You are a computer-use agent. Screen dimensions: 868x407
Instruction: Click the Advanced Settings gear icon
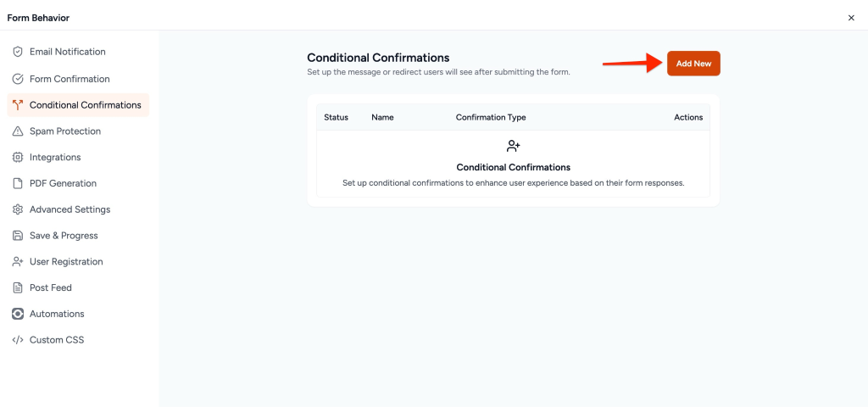(18, 209)
